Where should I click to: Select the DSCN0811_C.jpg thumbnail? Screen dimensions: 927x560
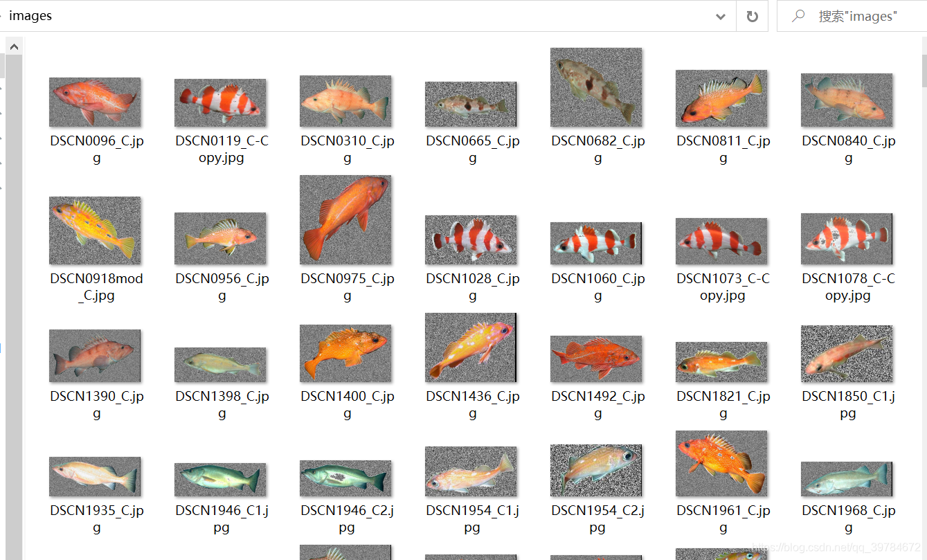(721, 98)
